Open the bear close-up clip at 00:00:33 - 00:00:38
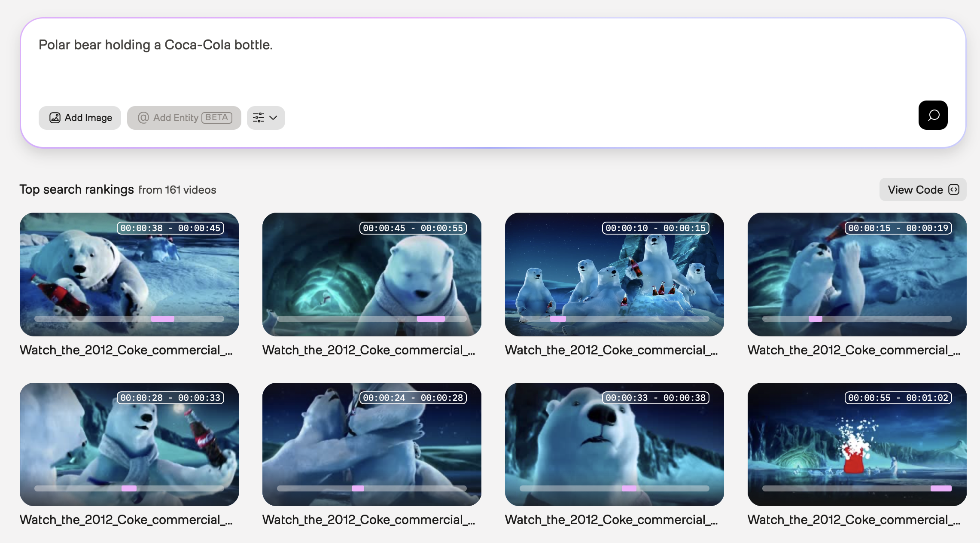Viewport: 980px width, 543px height. (614, 444)
